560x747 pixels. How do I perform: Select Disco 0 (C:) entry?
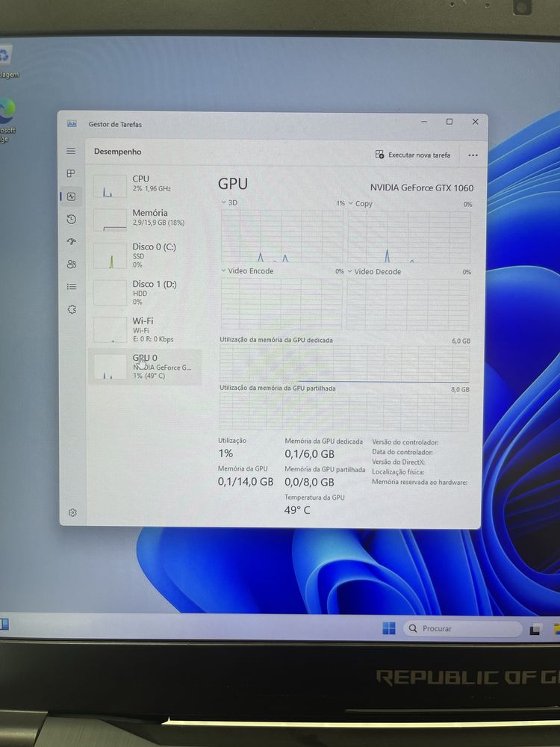(146, 255)
